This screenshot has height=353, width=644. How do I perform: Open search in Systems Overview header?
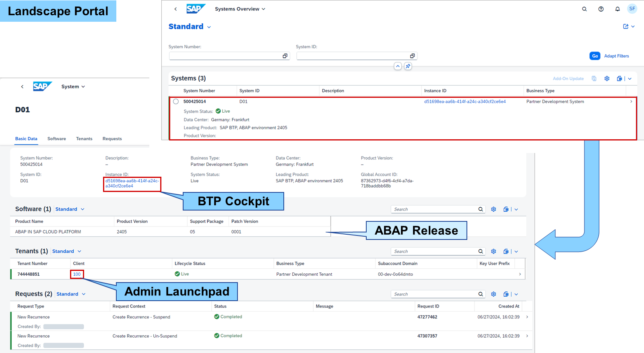coord(584,9)
